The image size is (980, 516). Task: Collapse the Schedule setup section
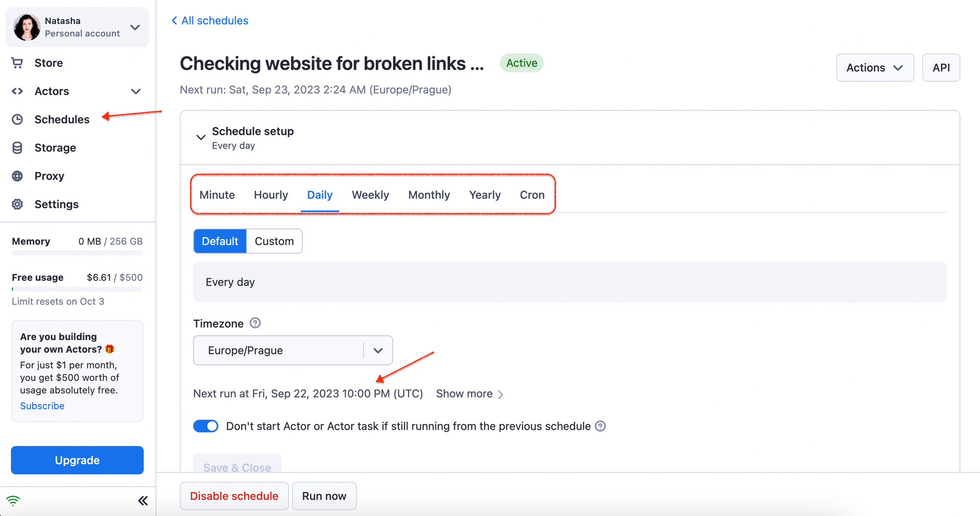coord(200,137)
